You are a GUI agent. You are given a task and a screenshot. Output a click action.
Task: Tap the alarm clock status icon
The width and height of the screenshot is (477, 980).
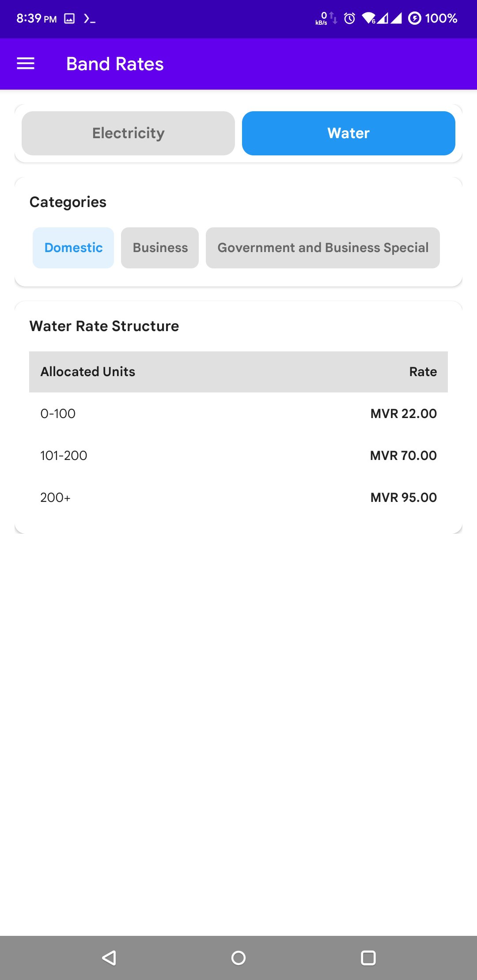pos(349,19)
